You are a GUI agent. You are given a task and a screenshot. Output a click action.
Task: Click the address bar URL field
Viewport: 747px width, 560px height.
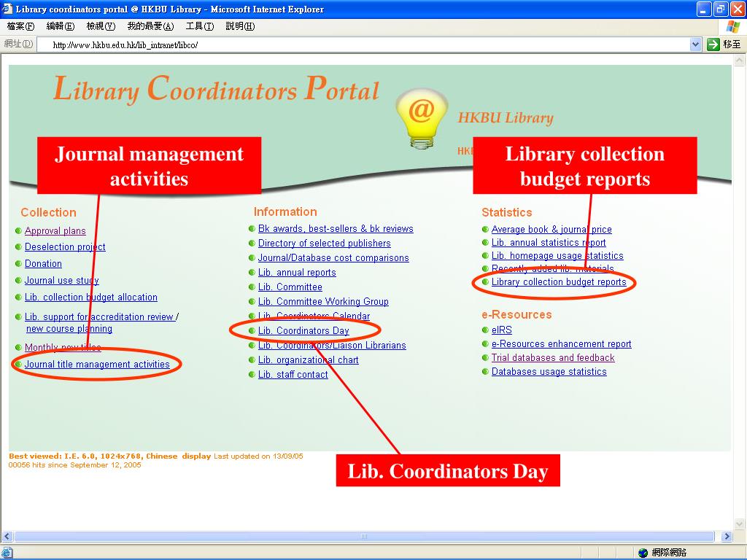click(x=365, y=44)
